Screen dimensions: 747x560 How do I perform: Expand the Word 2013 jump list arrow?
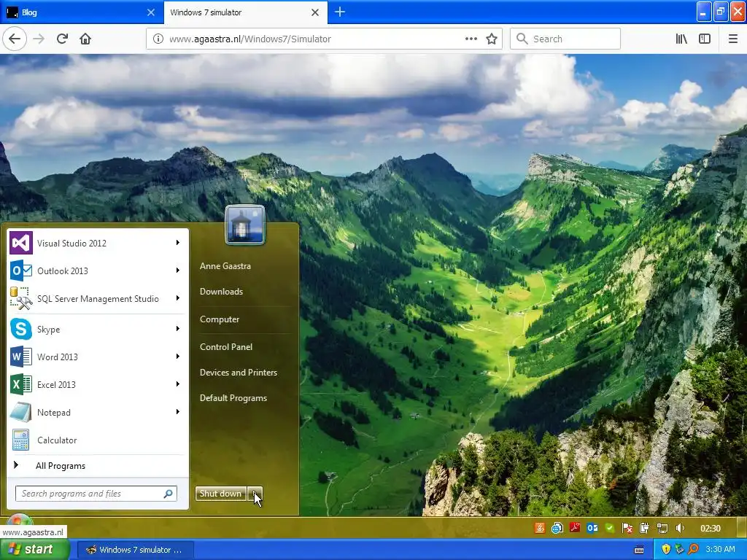(178, 356)
